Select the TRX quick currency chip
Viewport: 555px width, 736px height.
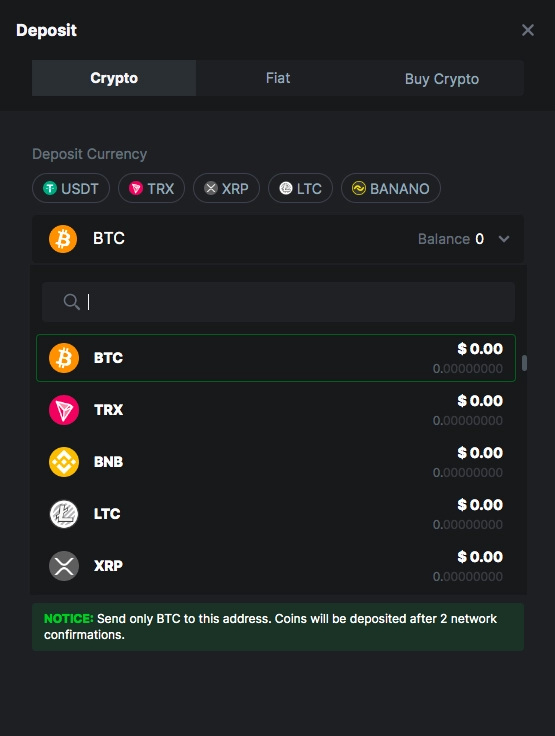point(151,188)
